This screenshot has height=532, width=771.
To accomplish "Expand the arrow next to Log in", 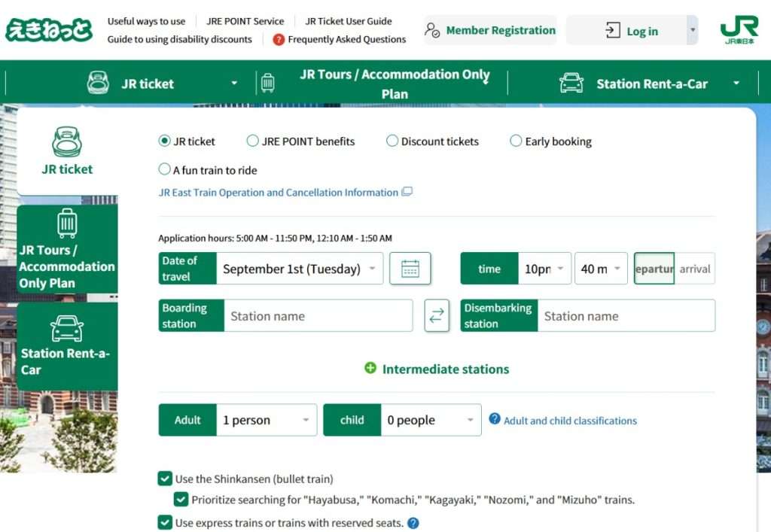I will click(693, 30).
